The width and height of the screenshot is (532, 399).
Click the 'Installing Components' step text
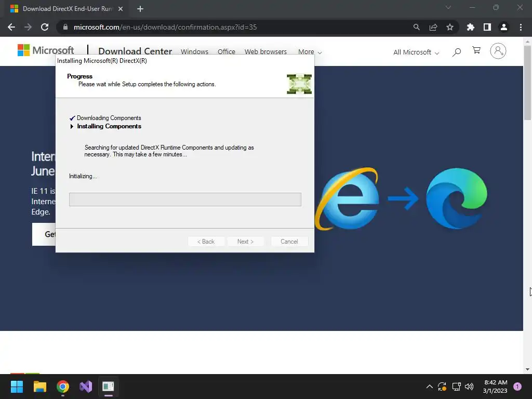(x=109, y=126)
